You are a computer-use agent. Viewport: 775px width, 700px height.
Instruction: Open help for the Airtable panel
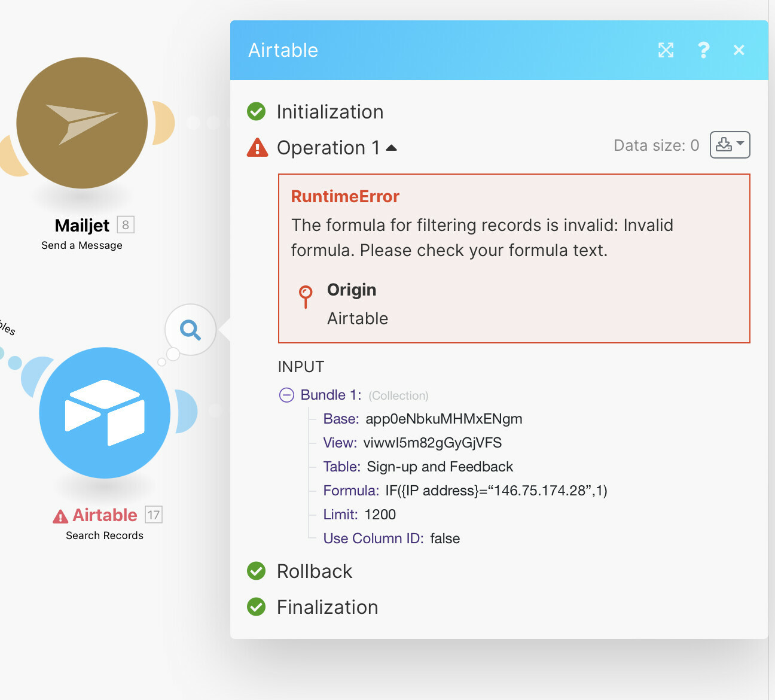pyautogui.click(x=704, y=50)
